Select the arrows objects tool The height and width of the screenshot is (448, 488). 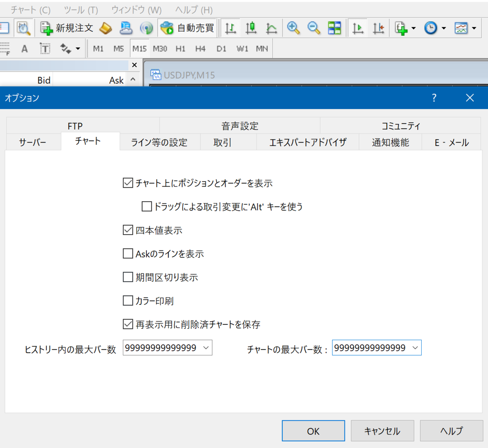[65, 49]
